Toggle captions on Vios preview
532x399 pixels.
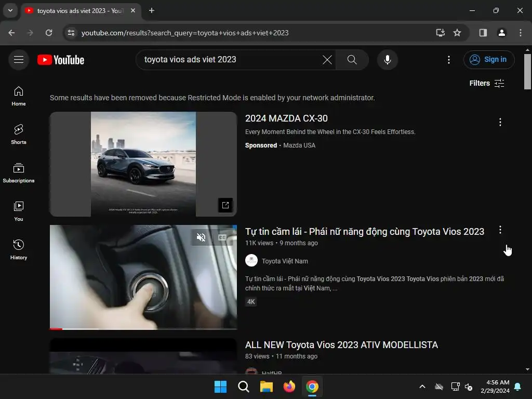click(222, 237)
